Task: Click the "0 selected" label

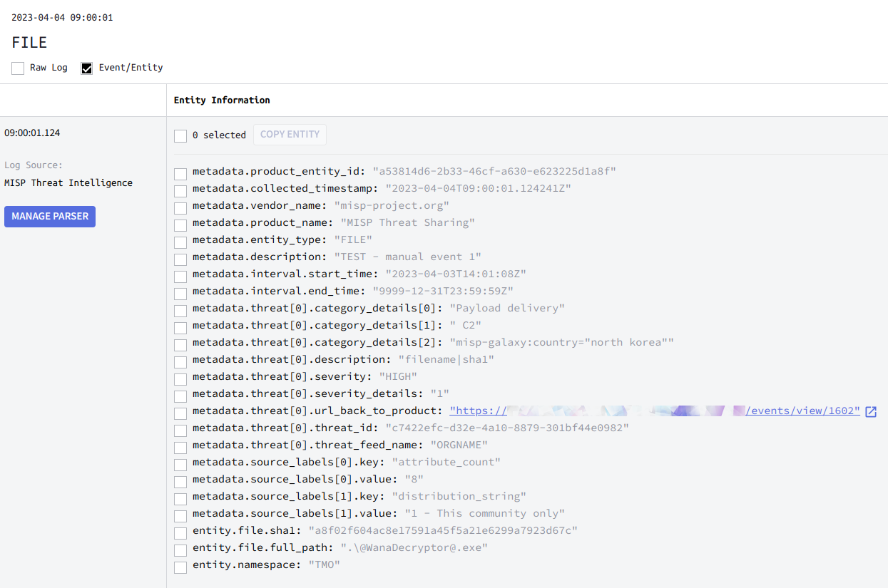Action: click(219, 135)
